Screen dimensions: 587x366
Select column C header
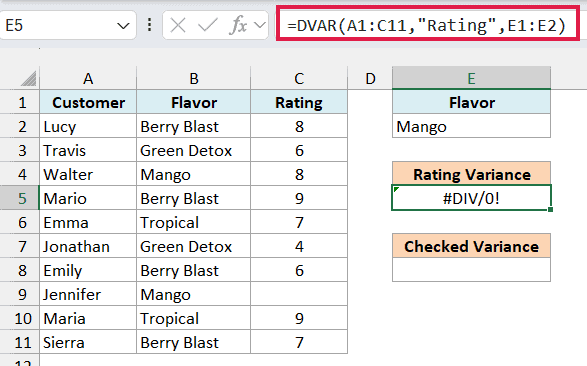[x=299, y=78]
